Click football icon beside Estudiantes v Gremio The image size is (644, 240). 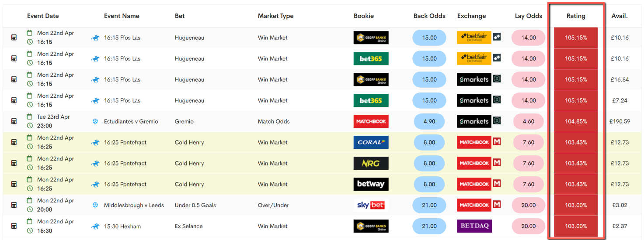[x=95, y=121]
